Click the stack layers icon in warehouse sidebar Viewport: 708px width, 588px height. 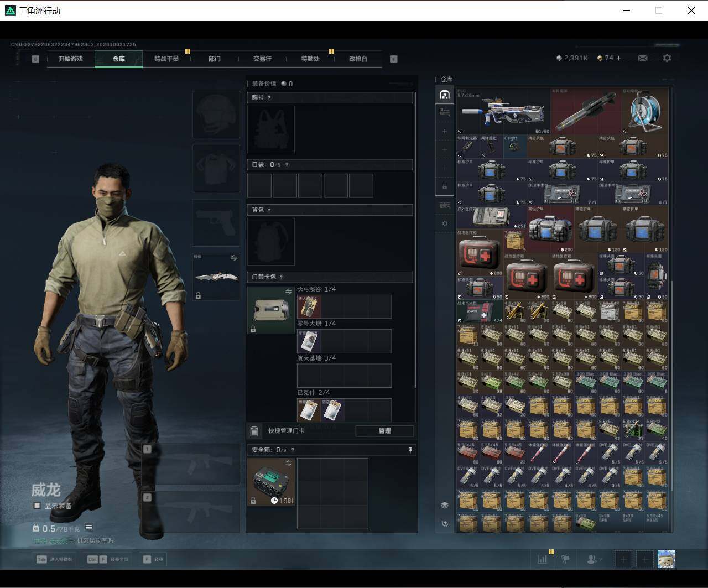pyautogui.click(x=445, y=505)
